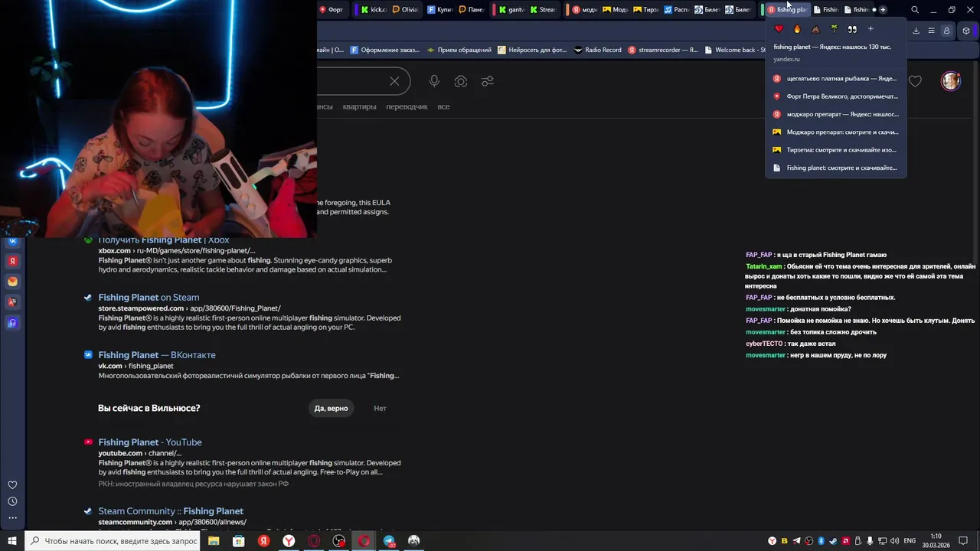980x551 pixels.
Task: Open 'Оформление заказ...' bookmark
Action: (385, 50)
